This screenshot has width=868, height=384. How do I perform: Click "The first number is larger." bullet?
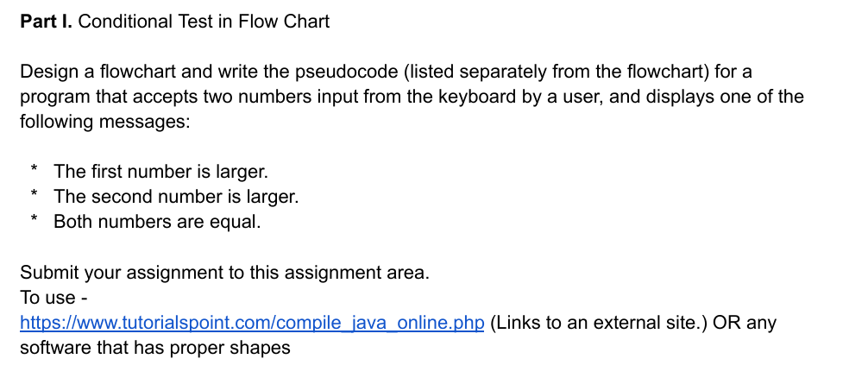160,172
